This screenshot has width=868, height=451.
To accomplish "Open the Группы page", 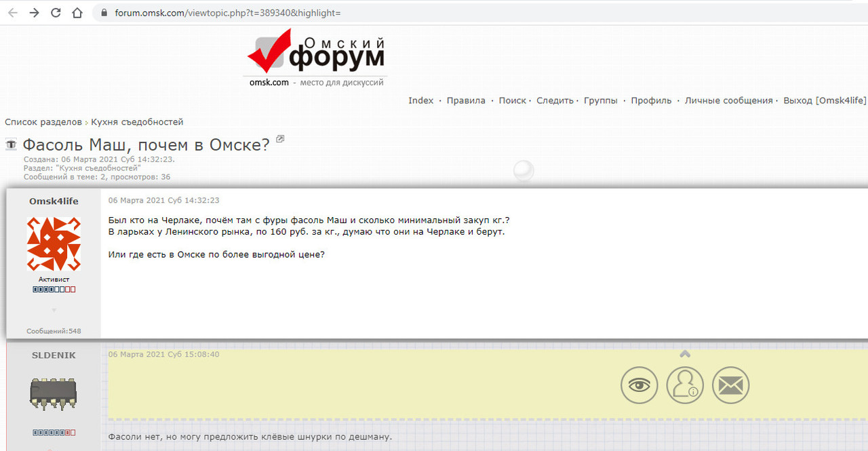I will pos(601,100).
